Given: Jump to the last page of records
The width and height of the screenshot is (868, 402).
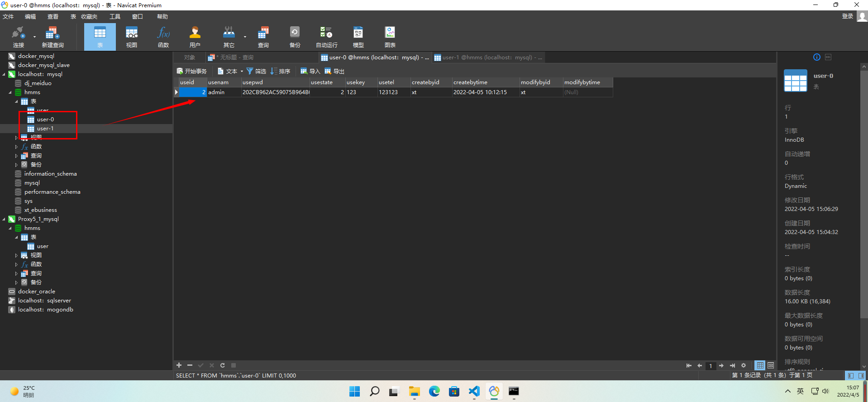Looking at the screenshot, I should 732,365.
